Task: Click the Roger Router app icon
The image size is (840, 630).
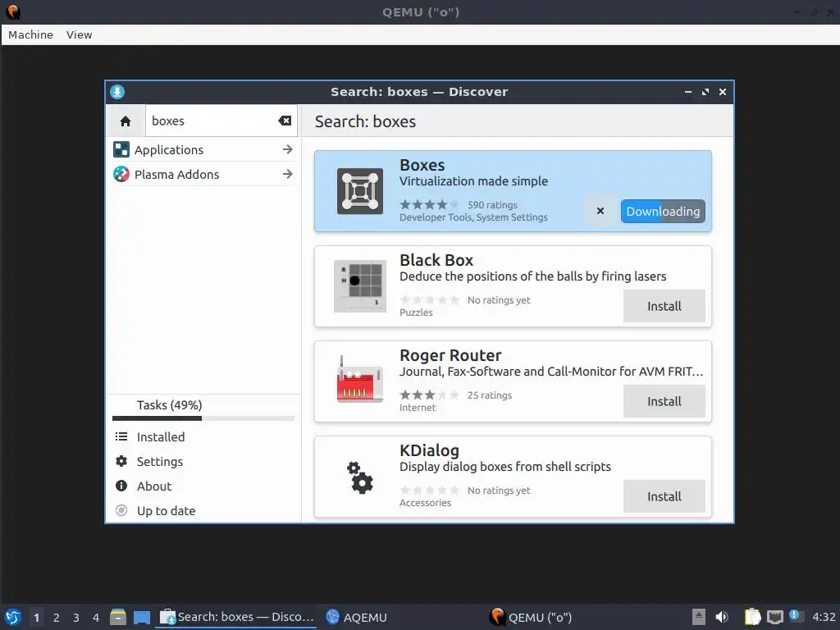Action: click(360, 379)
